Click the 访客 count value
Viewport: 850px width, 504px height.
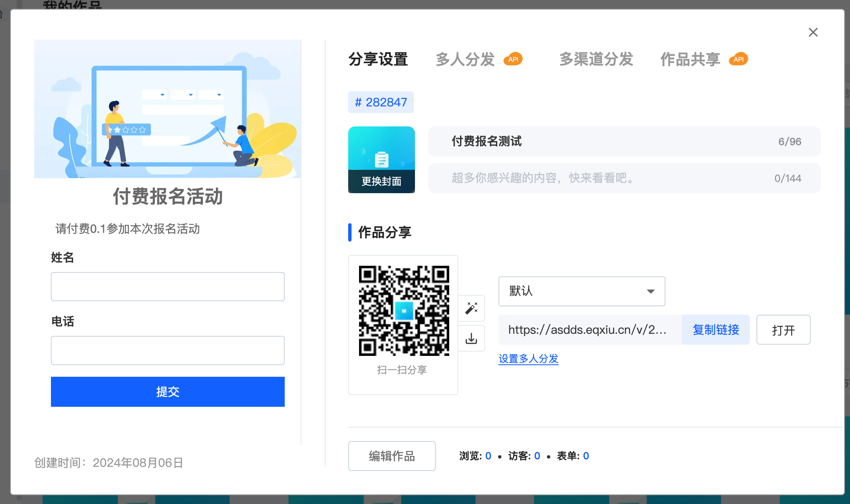click(x=537, y=456)
